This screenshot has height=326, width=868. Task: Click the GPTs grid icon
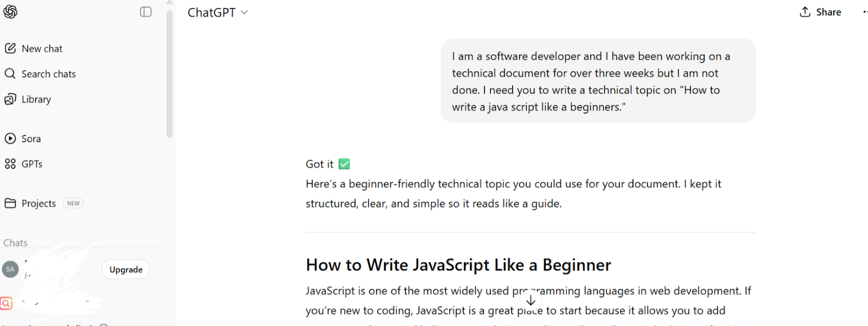pyautogui.click(x=10, y=164)
